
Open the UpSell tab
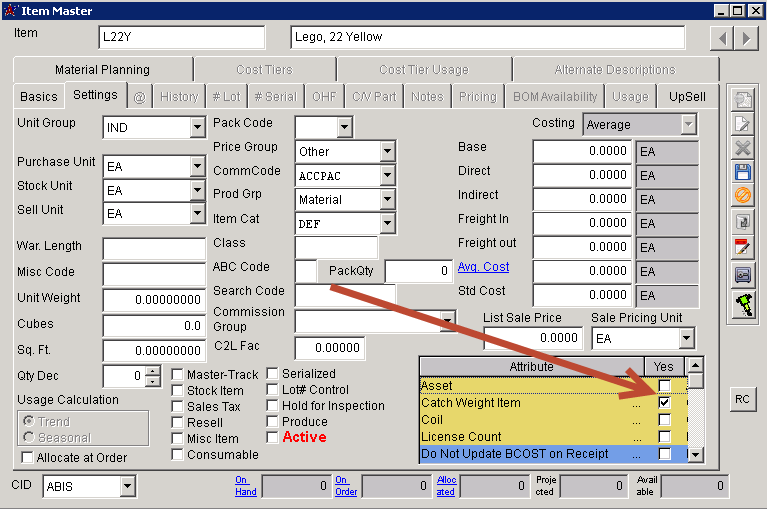point(687,97)
